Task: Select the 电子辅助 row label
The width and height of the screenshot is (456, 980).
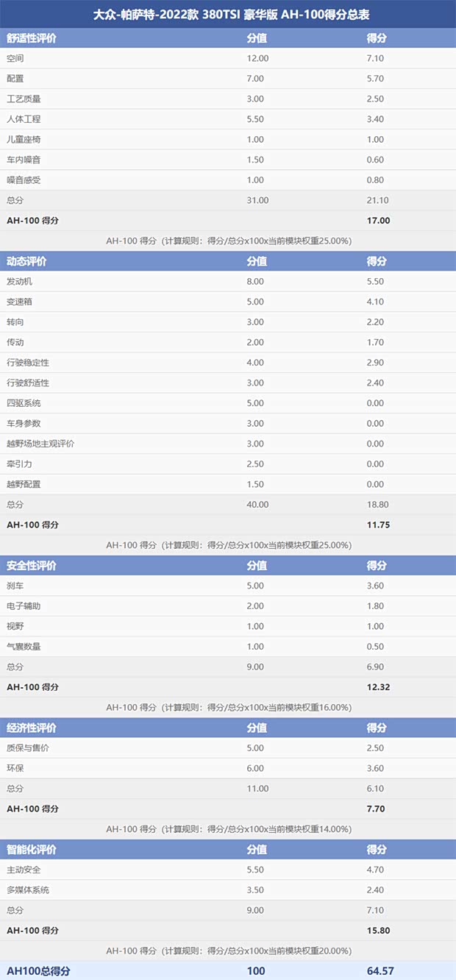Action: 24,606
